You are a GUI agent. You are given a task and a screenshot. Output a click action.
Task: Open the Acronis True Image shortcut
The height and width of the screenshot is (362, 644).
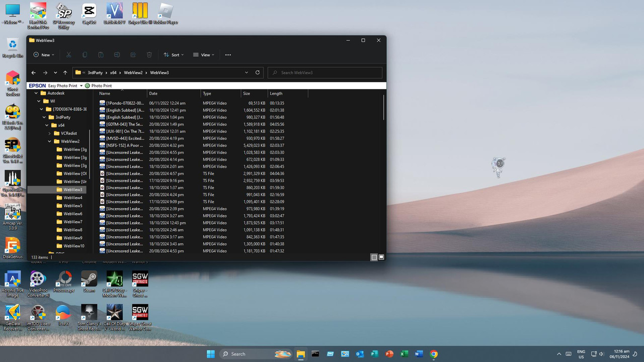tap(13, 284)
